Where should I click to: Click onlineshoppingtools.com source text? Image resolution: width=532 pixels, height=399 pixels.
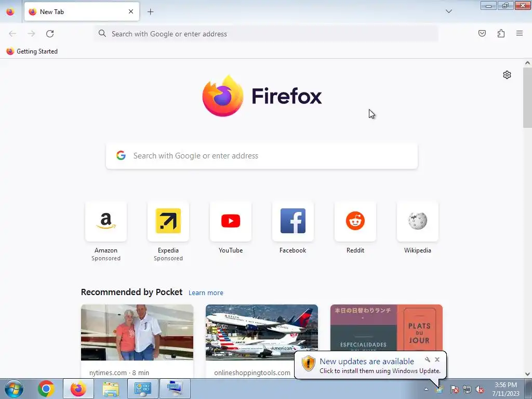click(x=252, y=373)
